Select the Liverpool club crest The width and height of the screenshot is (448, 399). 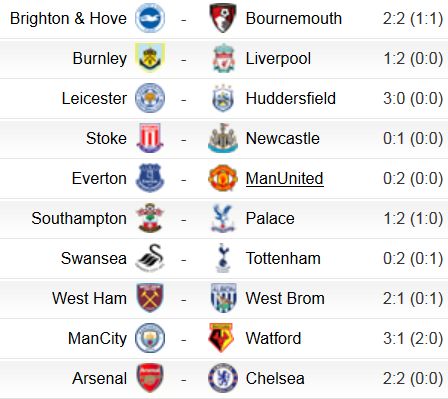pyautogui.click(x=223, y=58)
